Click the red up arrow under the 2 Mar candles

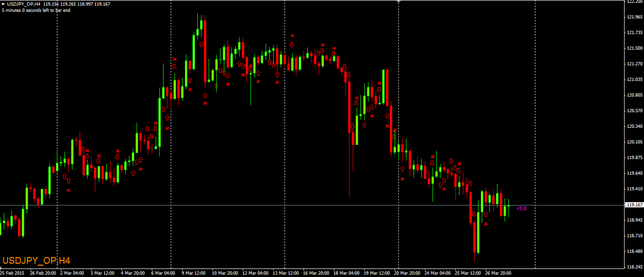click(68, 180)
